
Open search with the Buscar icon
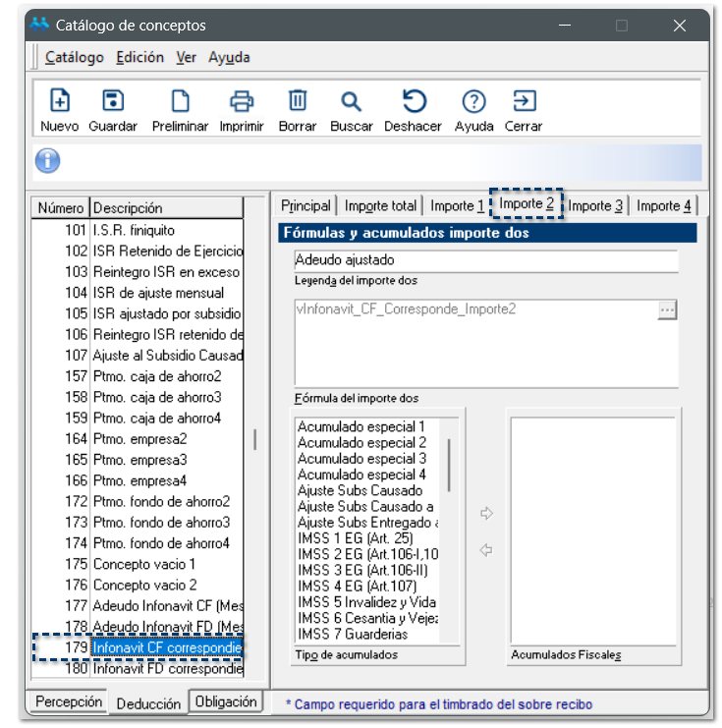pyautogui.click(x=351, y=102)
